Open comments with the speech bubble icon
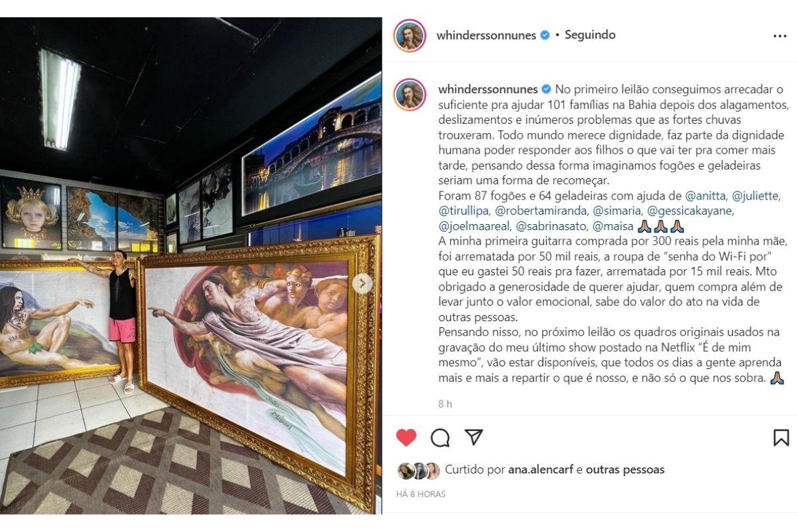This screenshot has width=798, height=532. click(x=440, y=437)
